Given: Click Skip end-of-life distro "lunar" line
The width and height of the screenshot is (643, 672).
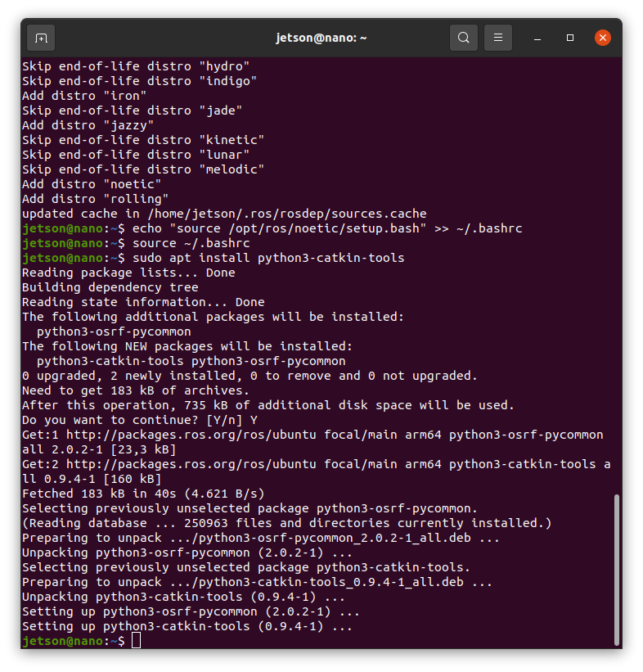Looking at the screenshot, I should pyautogui.click(x=136, y=155).
